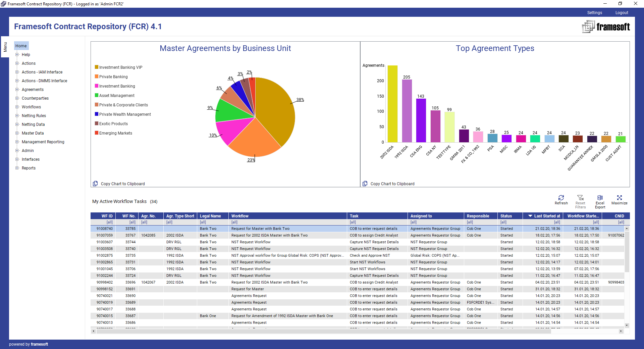
Task: Click the pie chart's Copy Chart to Clipboard label
Action: click(123, 184)
